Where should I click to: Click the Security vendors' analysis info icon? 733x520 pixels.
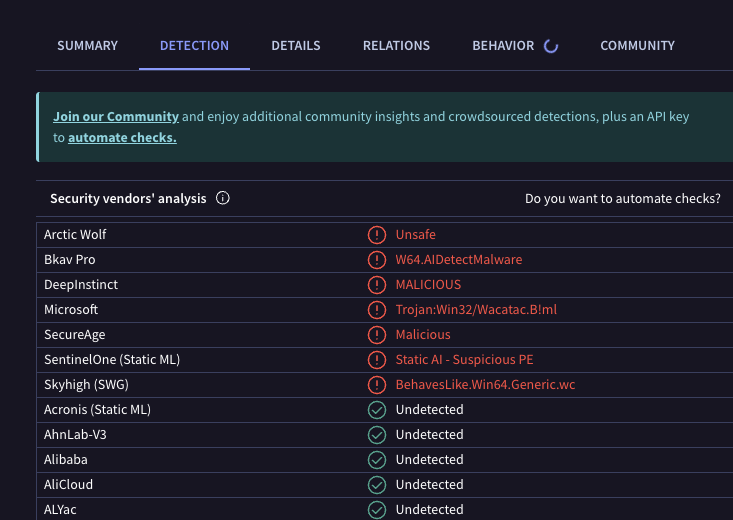[x=223, y=198]
